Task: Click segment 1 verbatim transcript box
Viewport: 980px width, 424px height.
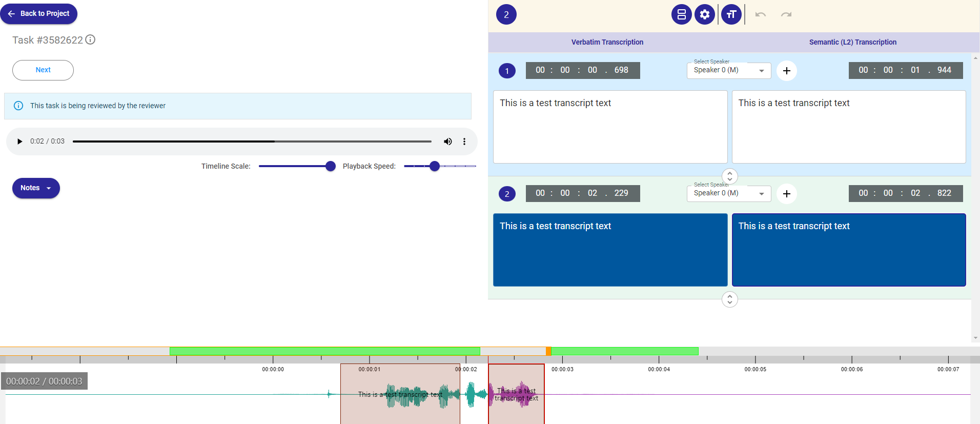Action: point(610,127)
